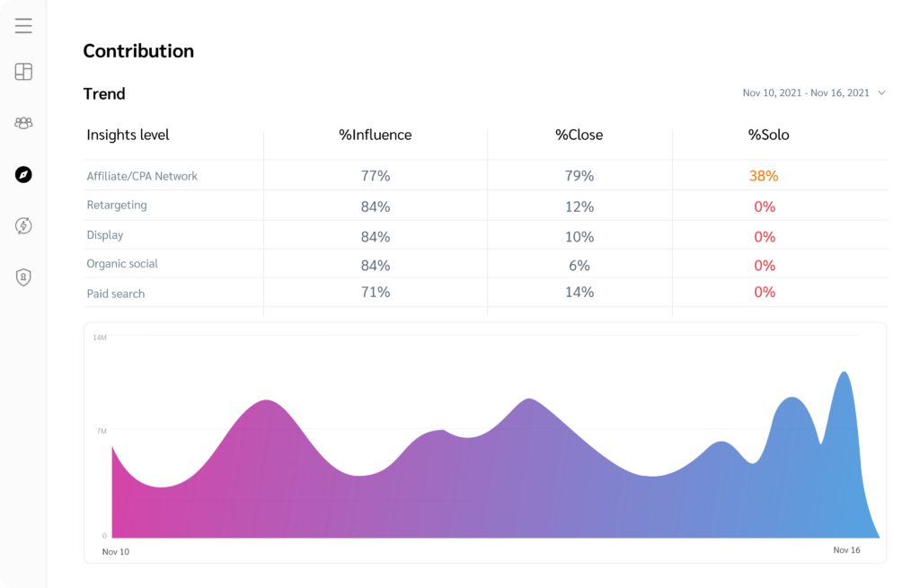Screen dimensions: 920x588
Task: Open the Affiliate/CPA Network row
Action: (x=141, y=176)
